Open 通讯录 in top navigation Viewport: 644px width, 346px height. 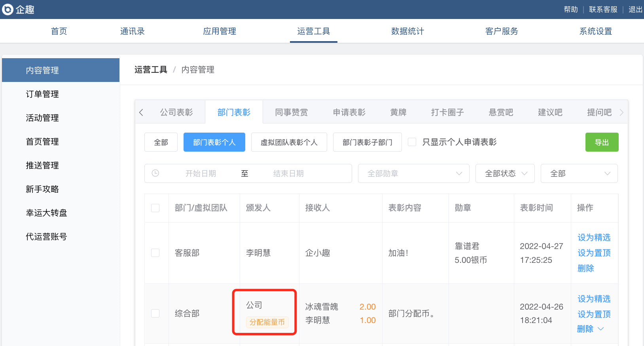[133, 31]
